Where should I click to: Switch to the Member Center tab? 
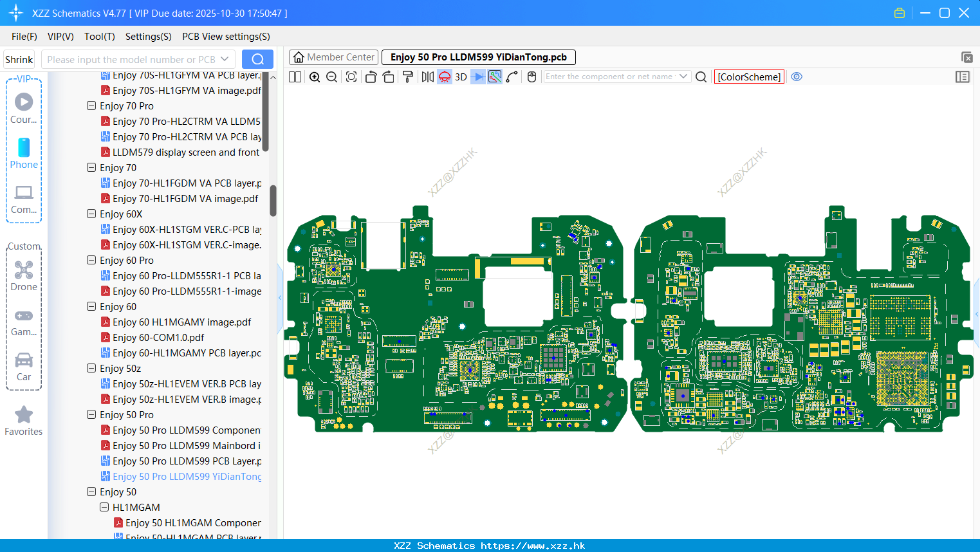(x=333, y=57)
